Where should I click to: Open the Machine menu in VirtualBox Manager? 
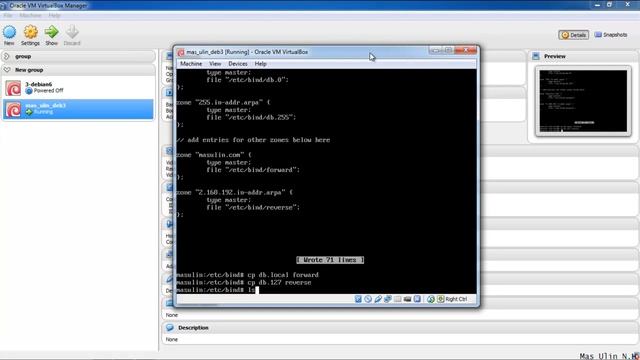click(x=30, y=15)
